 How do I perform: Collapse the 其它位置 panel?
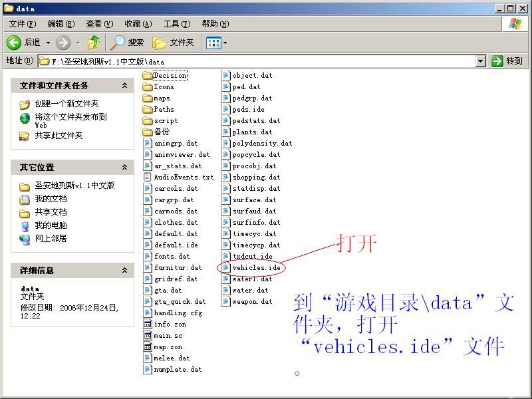click(124, 168)
